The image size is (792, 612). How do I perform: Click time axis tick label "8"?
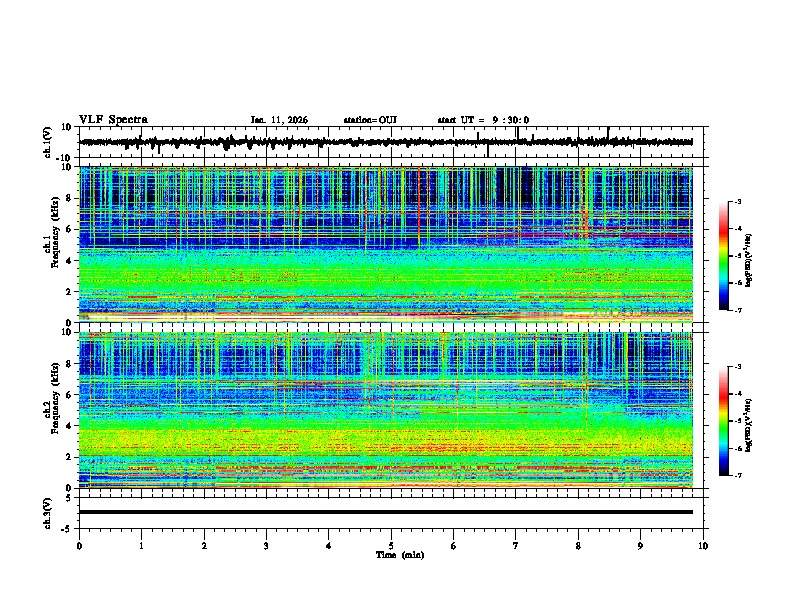click(x=578, y=546)
